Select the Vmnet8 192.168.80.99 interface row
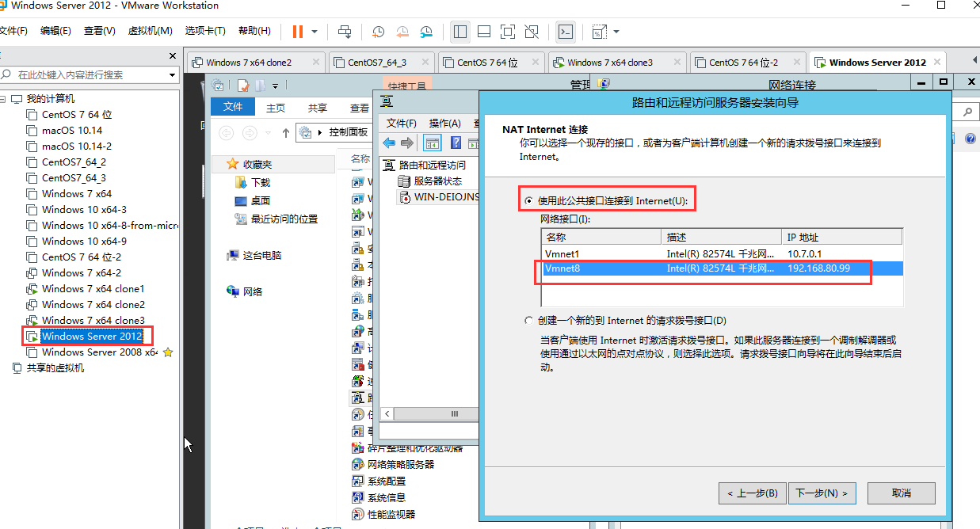The width and height of the screenshot is (980, 529). pyautogui.click(x=722, y=268)
